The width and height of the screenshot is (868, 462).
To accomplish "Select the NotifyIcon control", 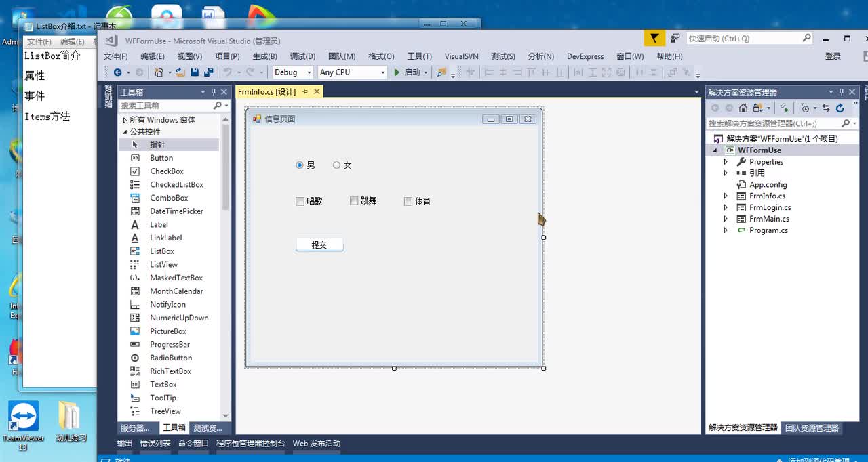I will point(167,304).
